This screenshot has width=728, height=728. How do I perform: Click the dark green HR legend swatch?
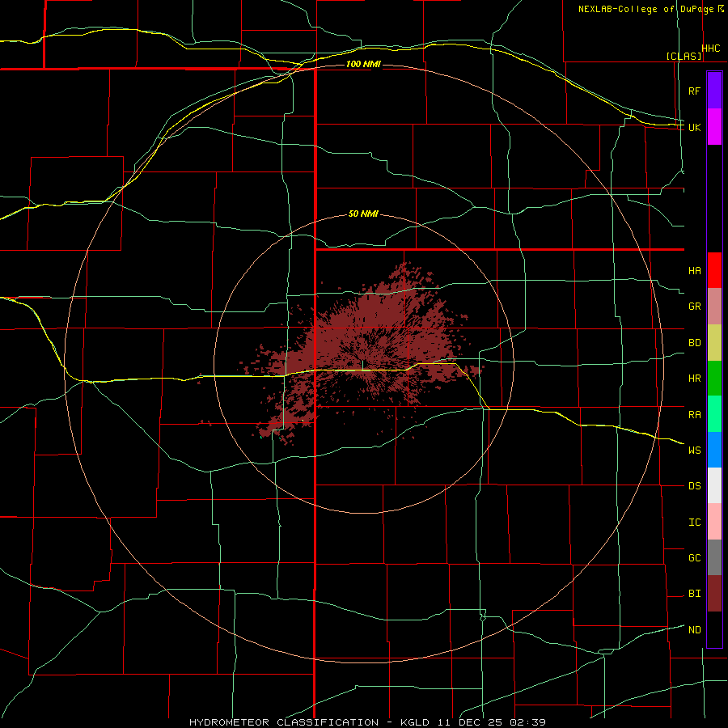coord(714,379)
